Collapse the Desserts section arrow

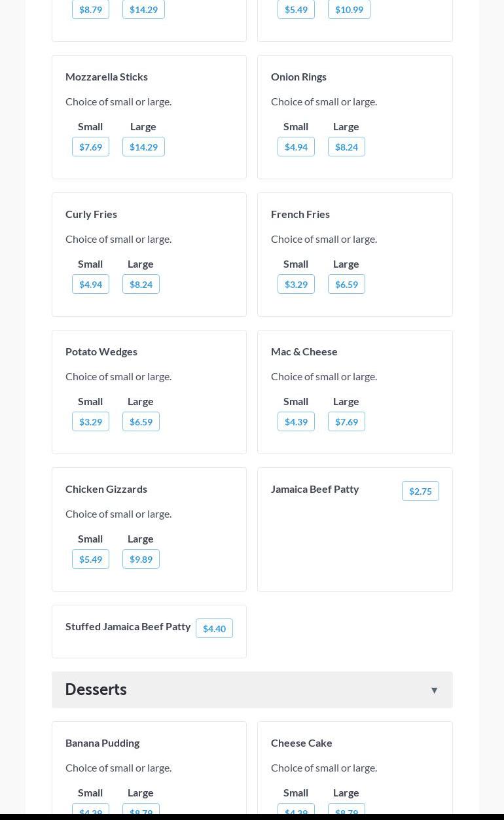tap(434, 690)
